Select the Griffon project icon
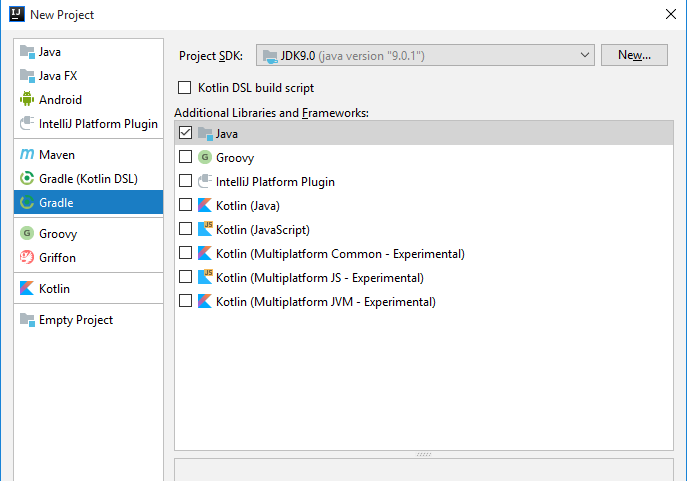 tap(27, 257)
